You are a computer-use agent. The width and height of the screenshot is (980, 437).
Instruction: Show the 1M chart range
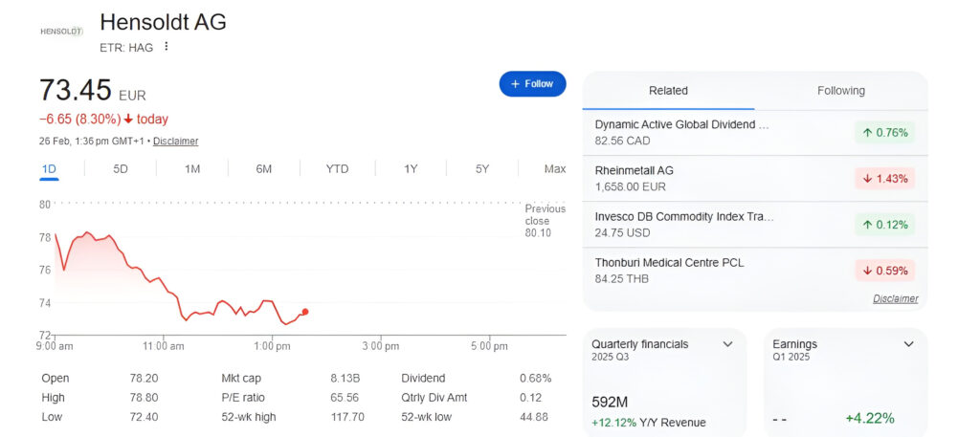(192, 169)
